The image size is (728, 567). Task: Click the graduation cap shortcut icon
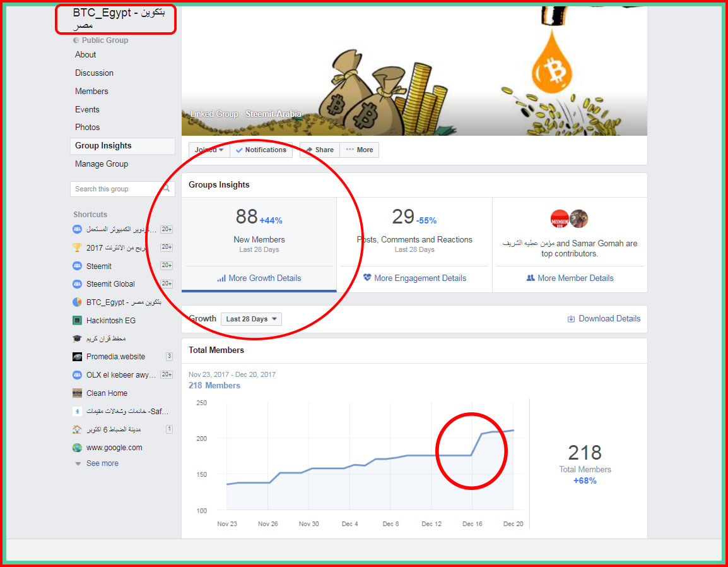(x=77, y=338)
